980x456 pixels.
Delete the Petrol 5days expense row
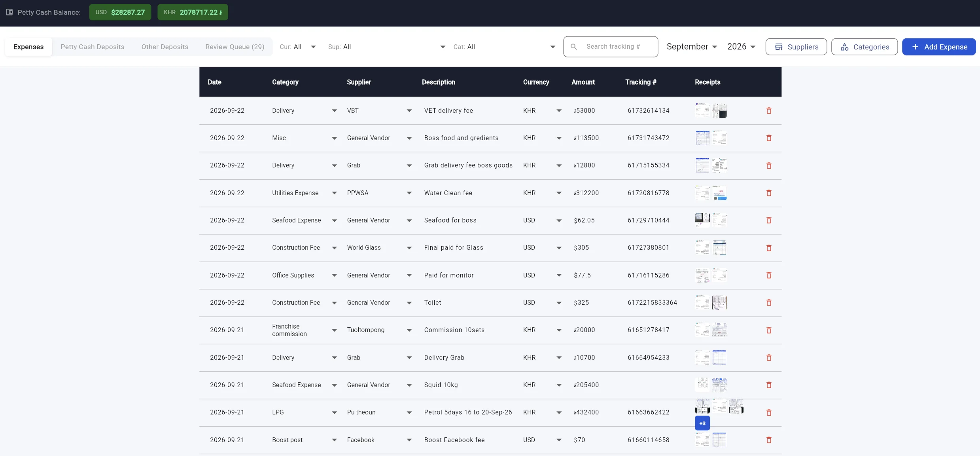tap(769, 413)
